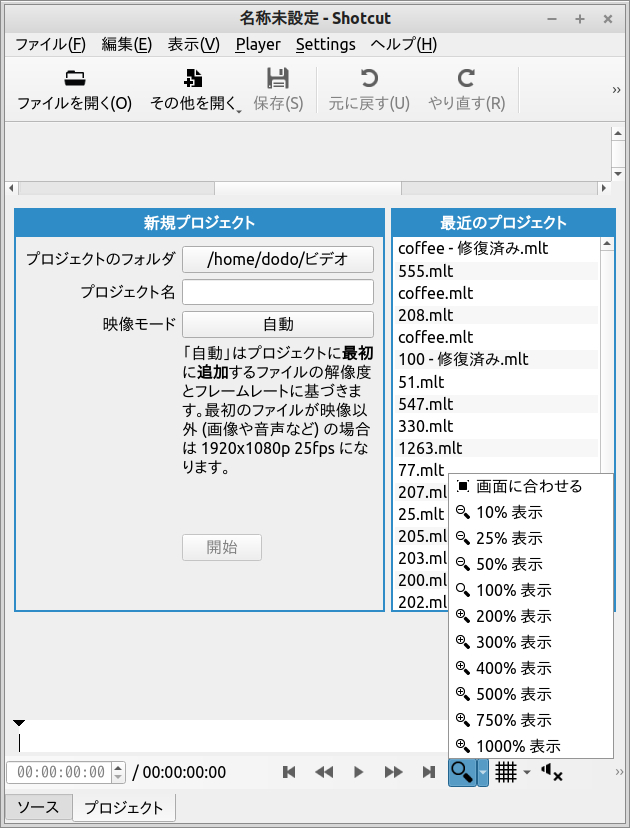This screenshot has width=630, height=828.
Task: Click the Redo arrow icon
Action: coord(466,78)
